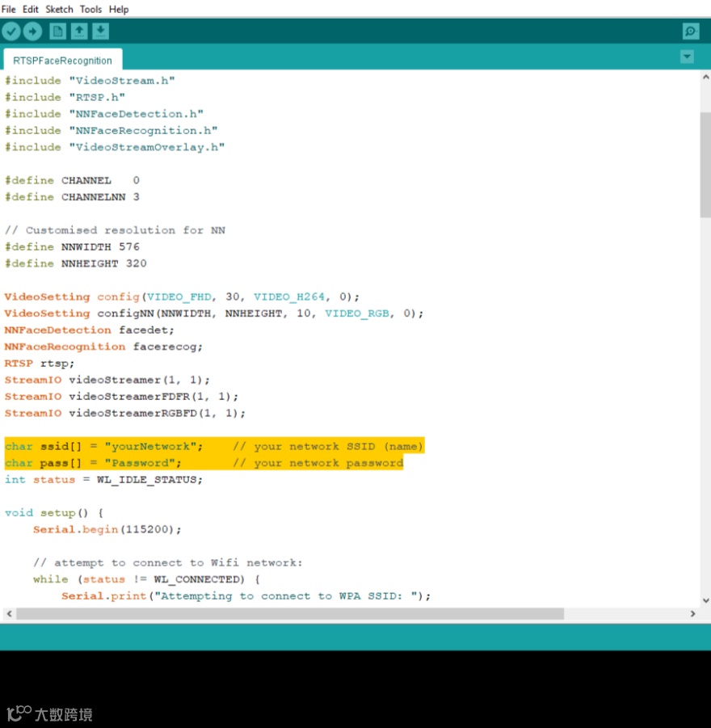Click the WL_CONNECTED text in while loop
This screenshot has width=711, height=728.
click(x=196, y=579)
